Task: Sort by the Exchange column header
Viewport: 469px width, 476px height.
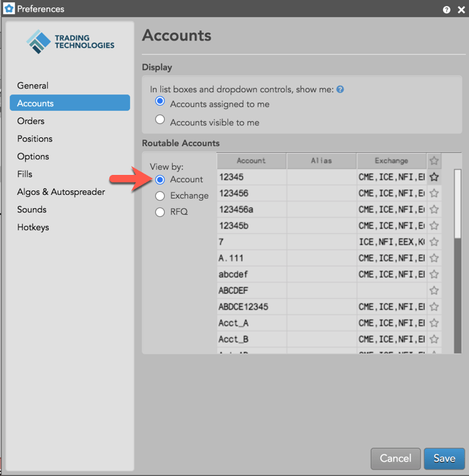Action: coord(391,161)
